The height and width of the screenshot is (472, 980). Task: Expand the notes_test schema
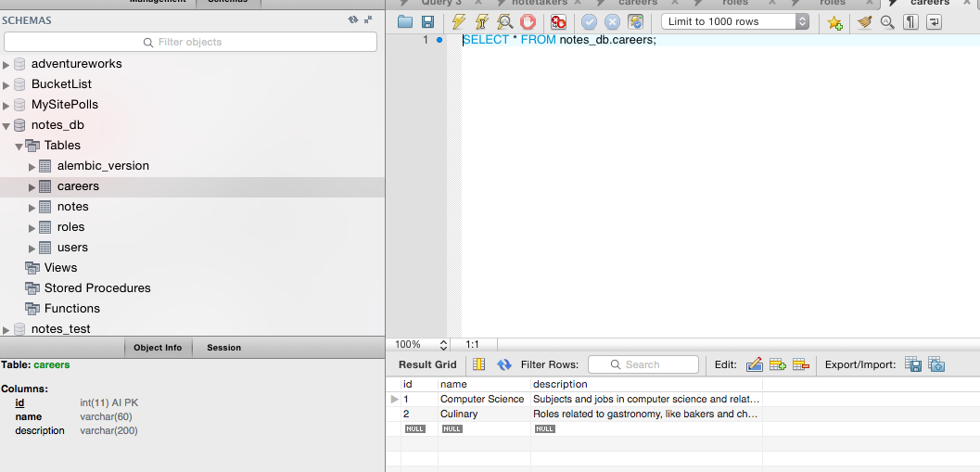6,329
